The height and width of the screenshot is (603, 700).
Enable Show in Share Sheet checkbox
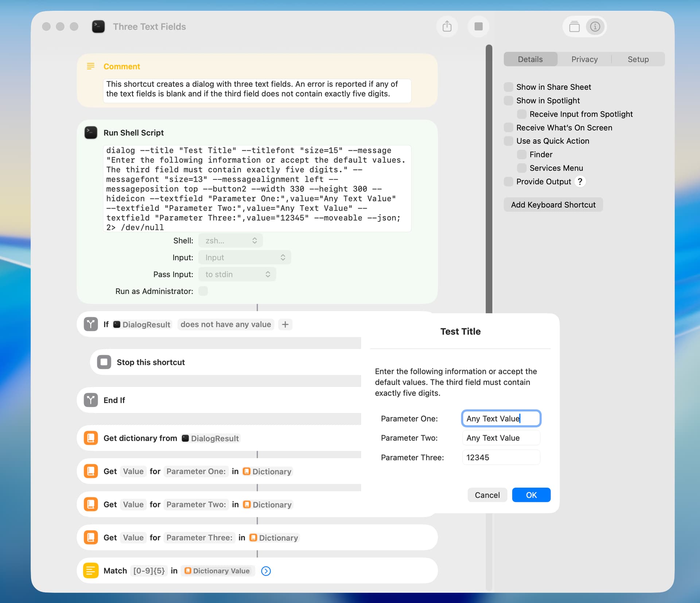pos(508,87)
